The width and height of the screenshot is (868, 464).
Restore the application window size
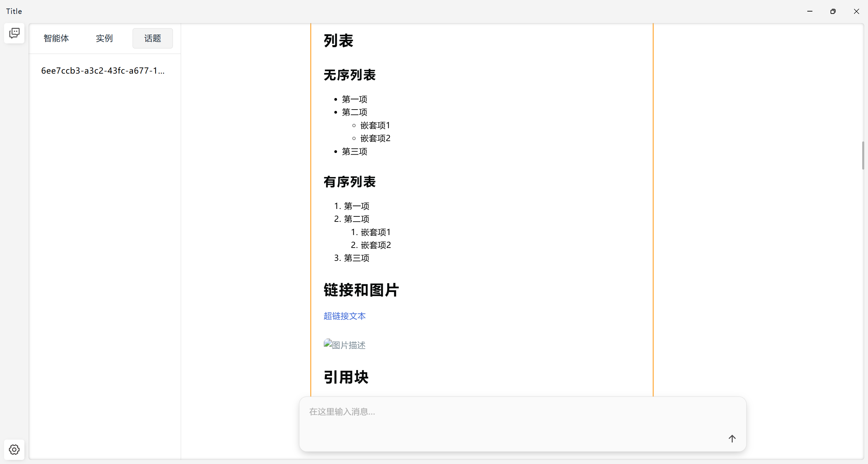(833, 11)
